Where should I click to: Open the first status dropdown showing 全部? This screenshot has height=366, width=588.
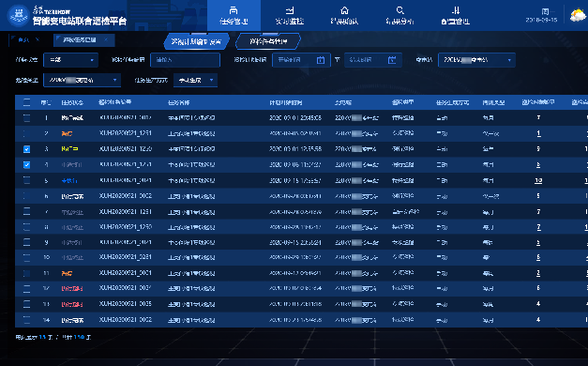[71, 60]
